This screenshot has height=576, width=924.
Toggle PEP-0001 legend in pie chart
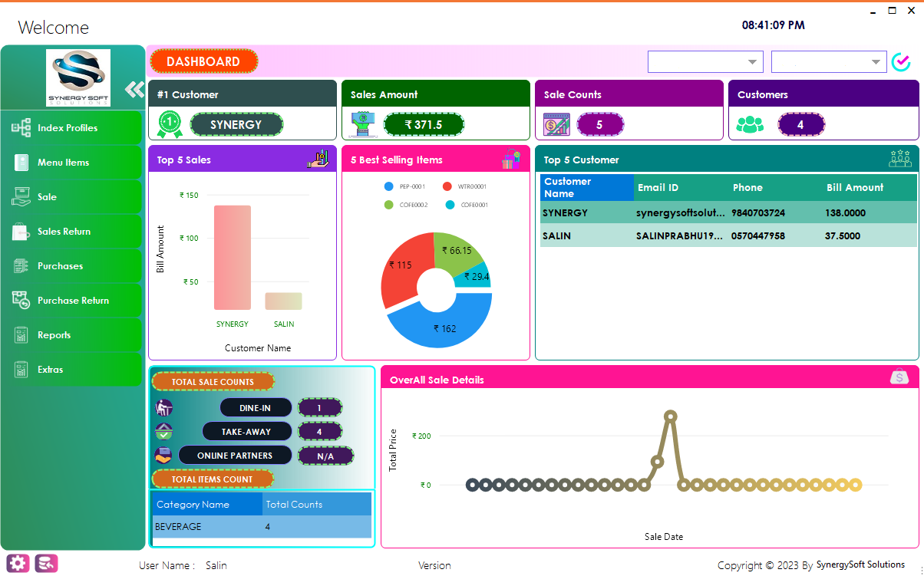tap(405, 186)
